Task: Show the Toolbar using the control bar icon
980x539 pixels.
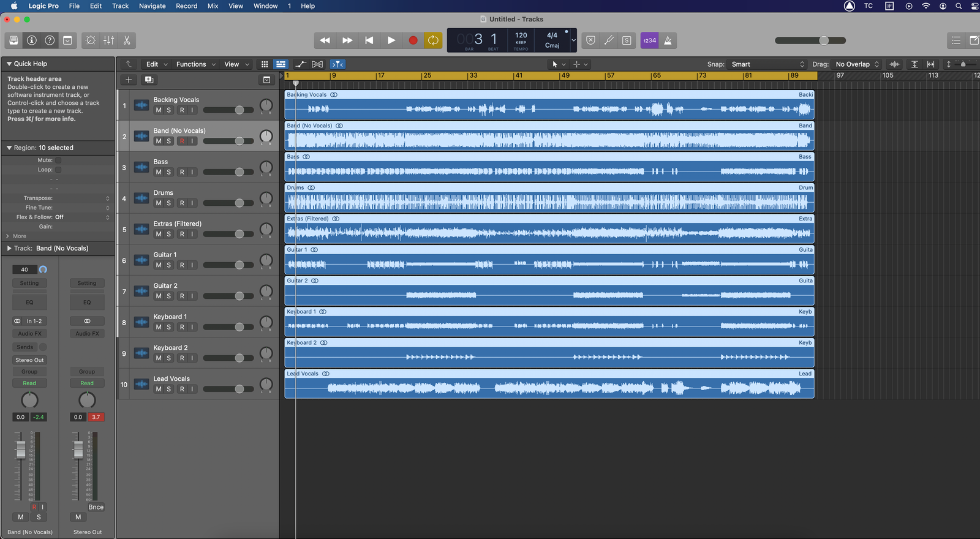Action: pos(67,40)
